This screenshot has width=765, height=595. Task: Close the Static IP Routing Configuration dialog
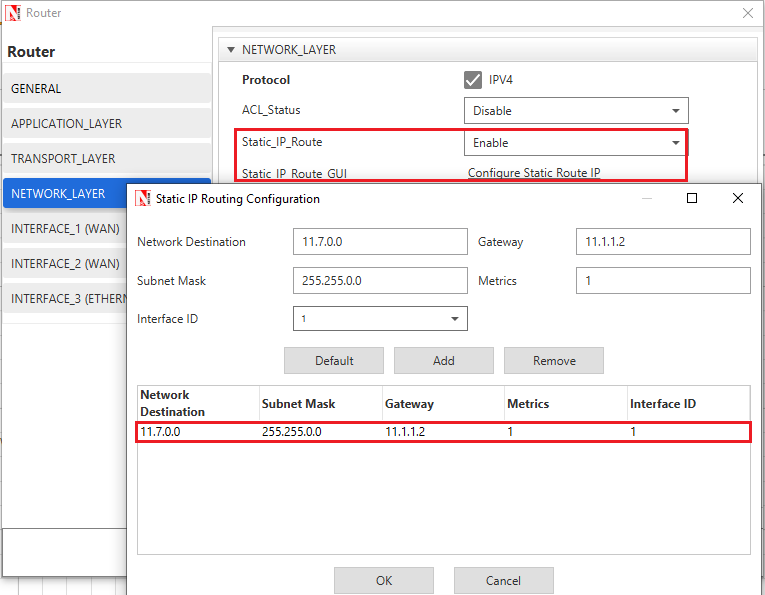[738, 198]
